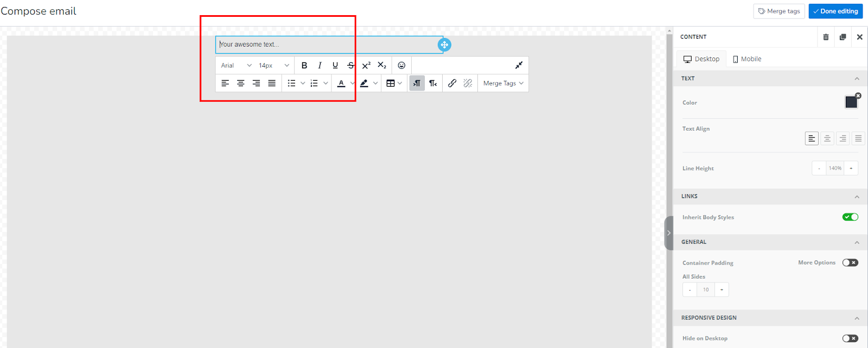Increase Line Height with plus button
868x348 pixels.
851,168
